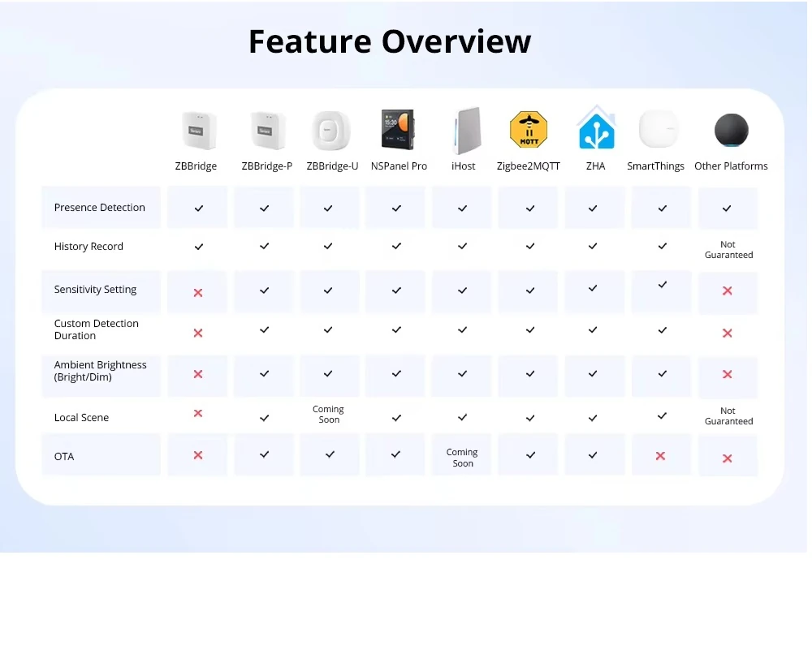The width and height of the screenshot is (812, 654).
Task: Click the ZBBridge-P column label
Action: point(266,166)
